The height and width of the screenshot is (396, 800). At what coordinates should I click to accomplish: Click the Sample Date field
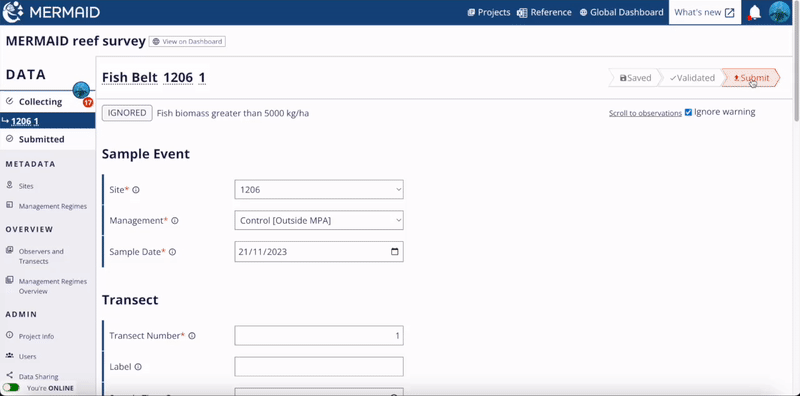[319, 252]
